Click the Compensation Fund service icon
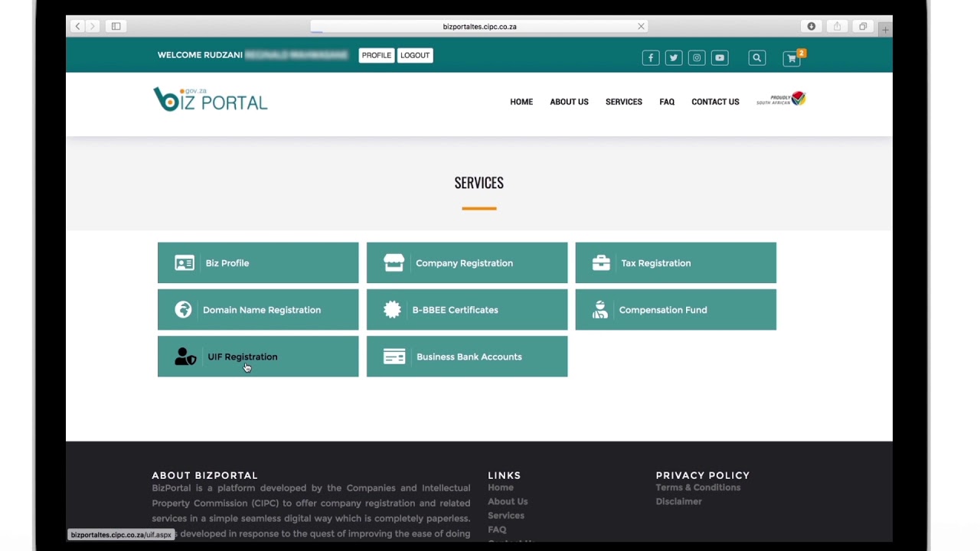 600,309
